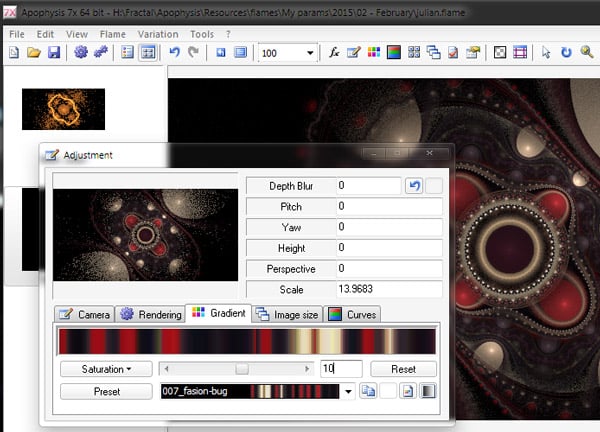The image size is (600, 432).
Task: Open the 007_fasion-bug gradient preset dropdown
Action: [348, 392]
